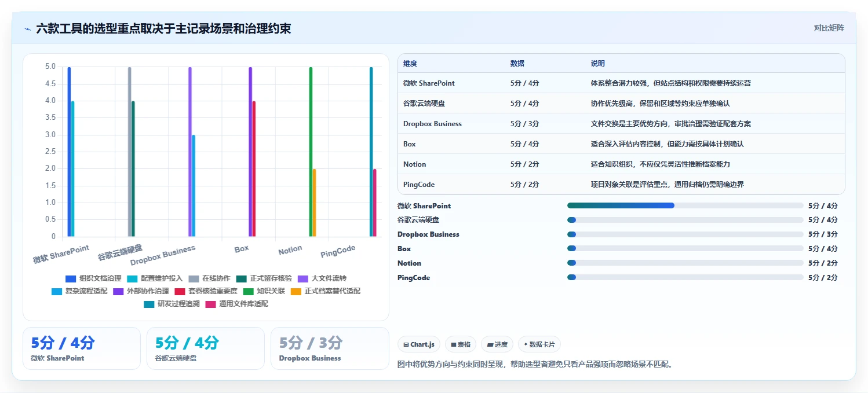This screenshot has height=393, width=868.
Task: Toggle the 知识关联 legend entry
Action: pyautogui.click(x=264, y=291)
